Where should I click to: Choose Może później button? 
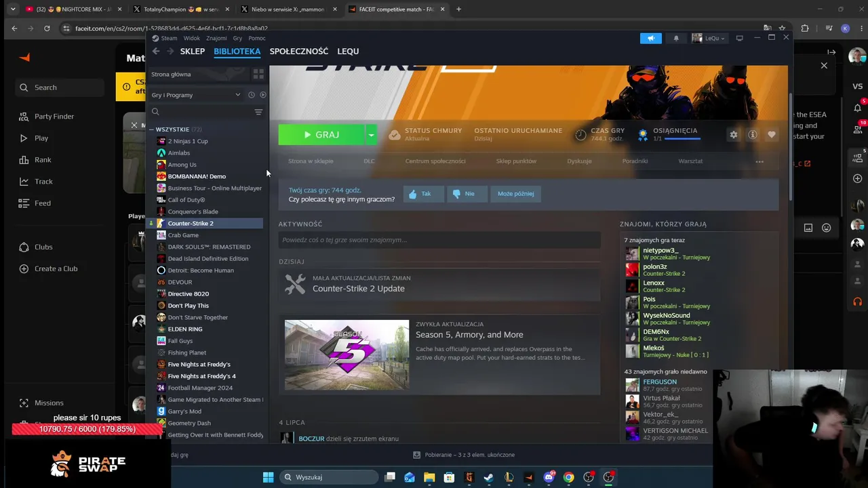[515, 194]
